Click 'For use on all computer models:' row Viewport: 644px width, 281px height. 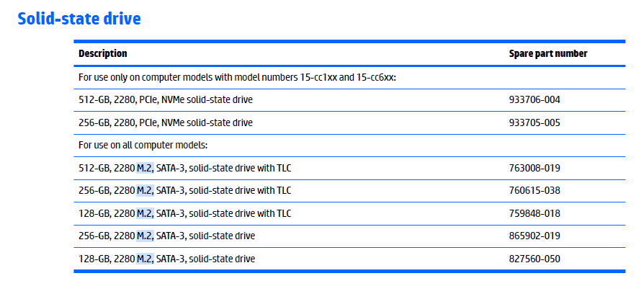tap(349, 146)
